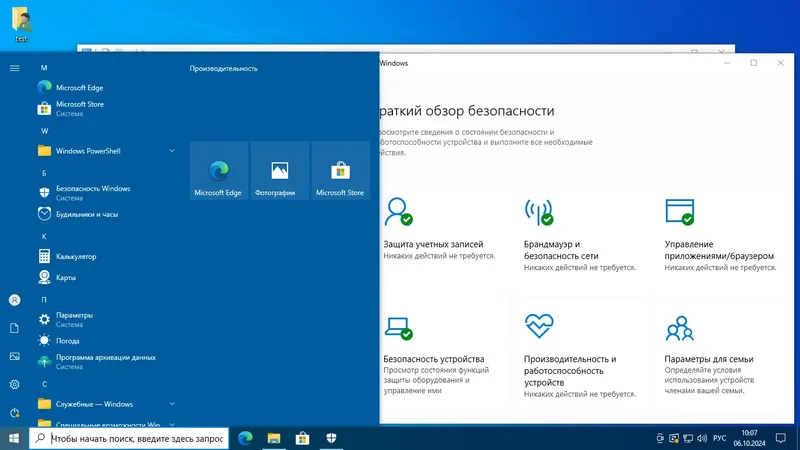Screen dimensions: 800x450
Task: Open Защита учетных записей section
Action: click(440, 231)
